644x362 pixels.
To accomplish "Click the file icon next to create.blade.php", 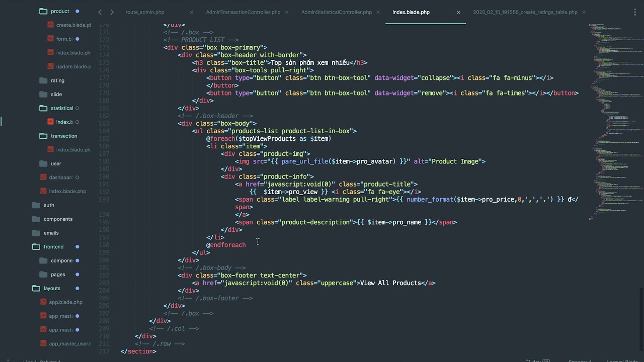I will pos(50,25).
